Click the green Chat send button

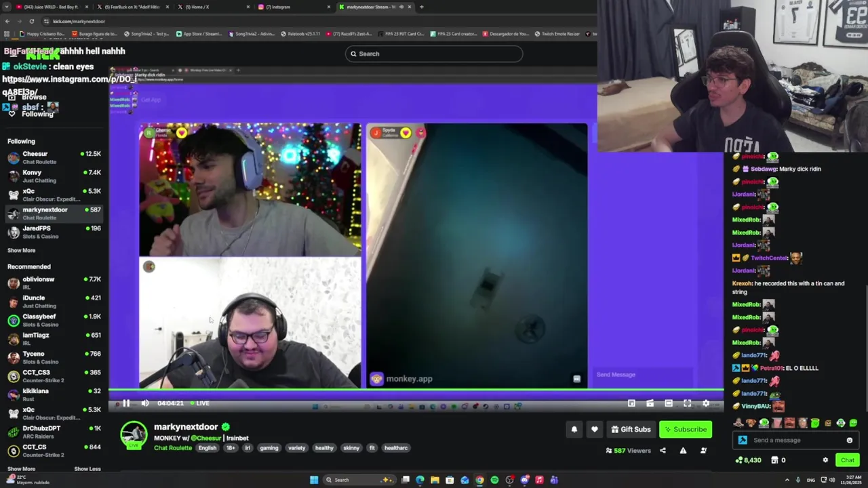[x=848, y=460]
